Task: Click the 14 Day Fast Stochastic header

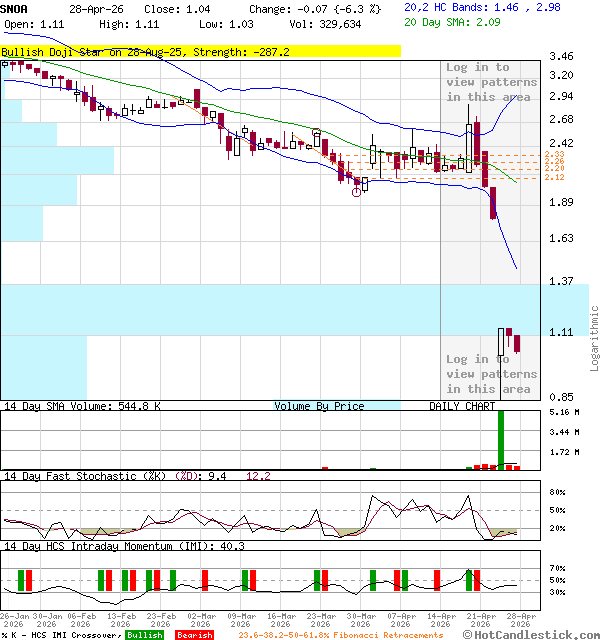Action: 85,476
